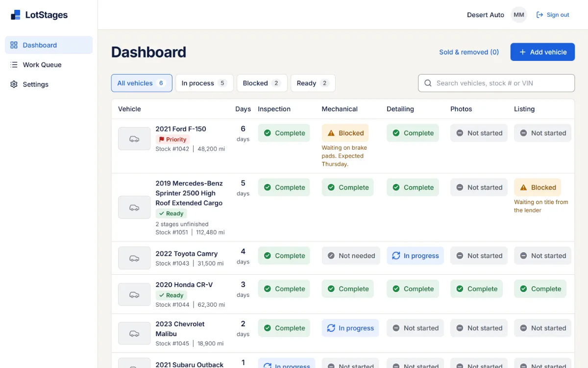Open Malibu Mechanical In progress status
This screenshot has width=588, height=368.
(x=351, y=328)
